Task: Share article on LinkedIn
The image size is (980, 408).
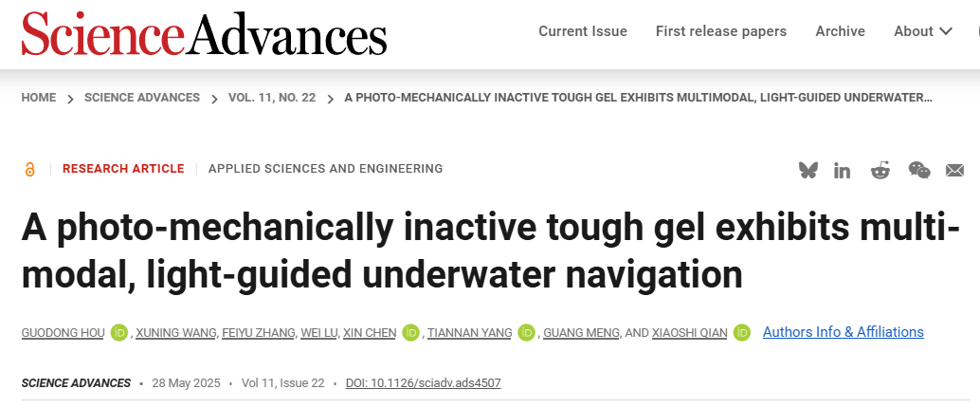Action: 843,170
